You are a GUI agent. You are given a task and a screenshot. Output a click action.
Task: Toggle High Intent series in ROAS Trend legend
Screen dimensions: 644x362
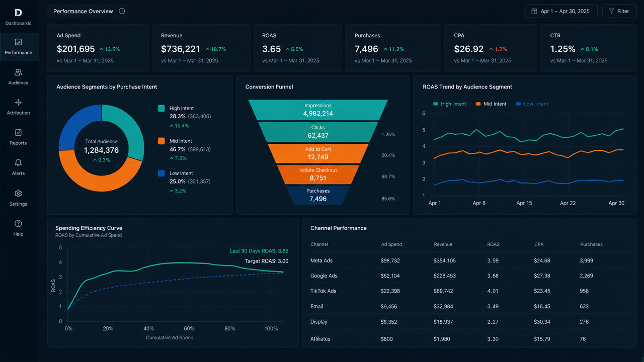tap(449, 104)
